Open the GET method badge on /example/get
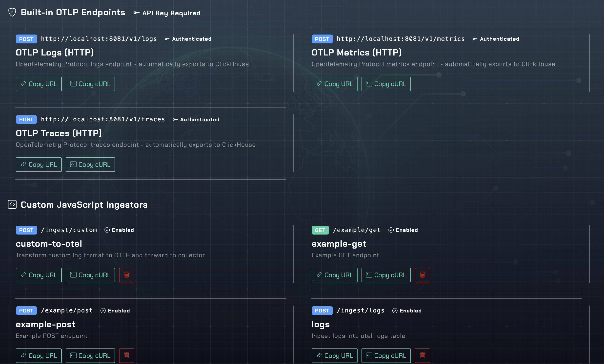The height and width of the screenshot is (364, 604). [320, 230]
